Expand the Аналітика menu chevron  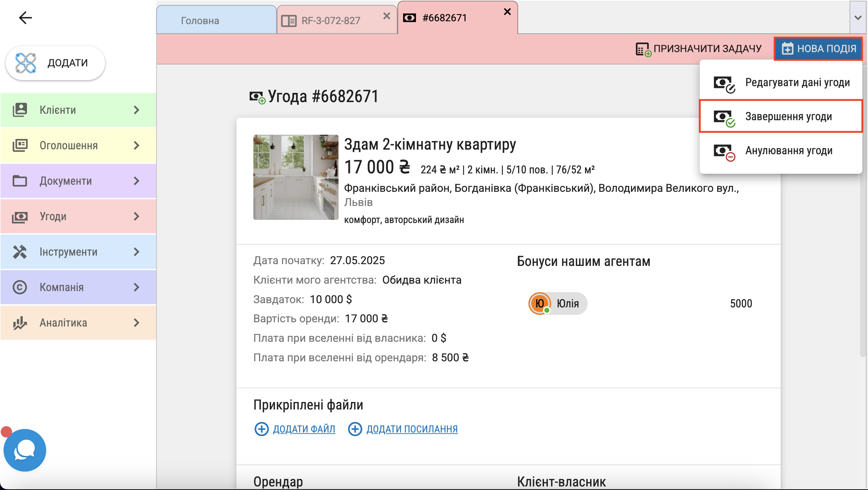click(x=137, y=323)
